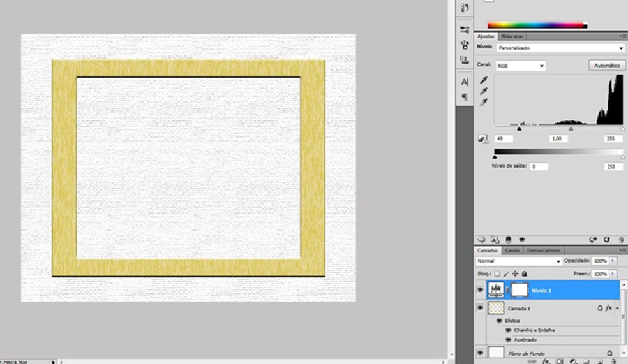The image size is (628, 364).
Task: Hide the Camada 1 layer
Action: [480, 308]
